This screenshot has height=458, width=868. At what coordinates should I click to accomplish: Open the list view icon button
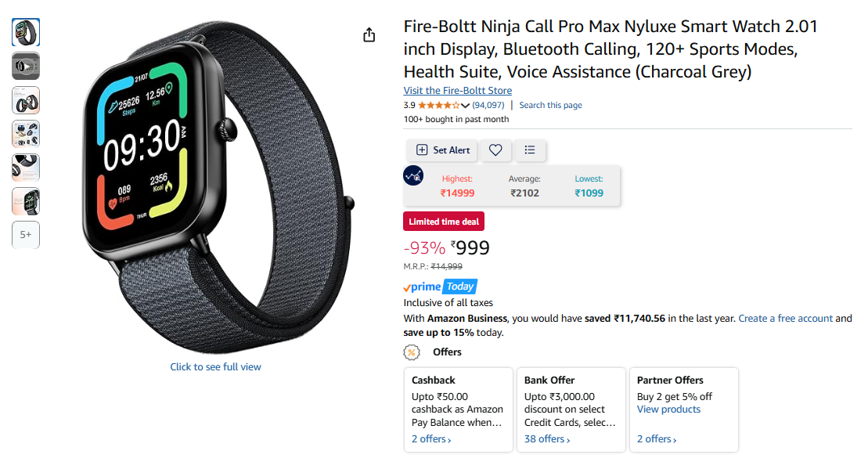pyautogui.click(x=530, y=150)
